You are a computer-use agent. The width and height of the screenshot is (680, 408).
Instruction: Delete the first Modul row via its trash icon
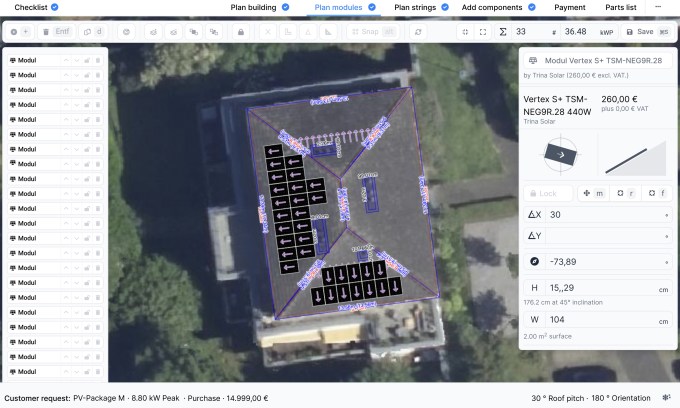pos(98,61)
